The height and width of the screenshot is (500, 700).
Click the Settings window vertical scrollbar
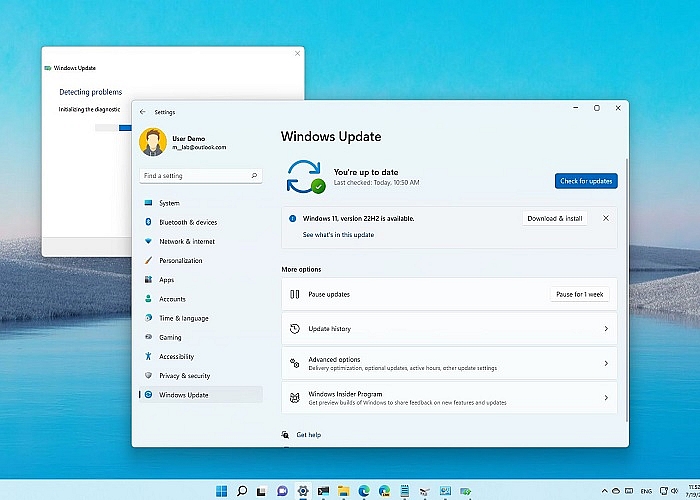coord(627,290)
